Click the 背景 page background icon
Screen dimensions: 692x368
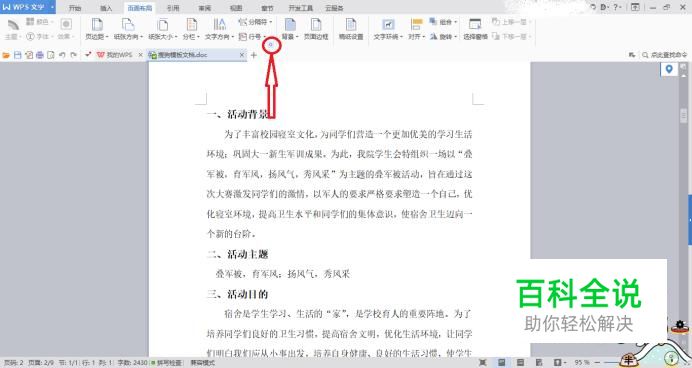tap(290, 24)
